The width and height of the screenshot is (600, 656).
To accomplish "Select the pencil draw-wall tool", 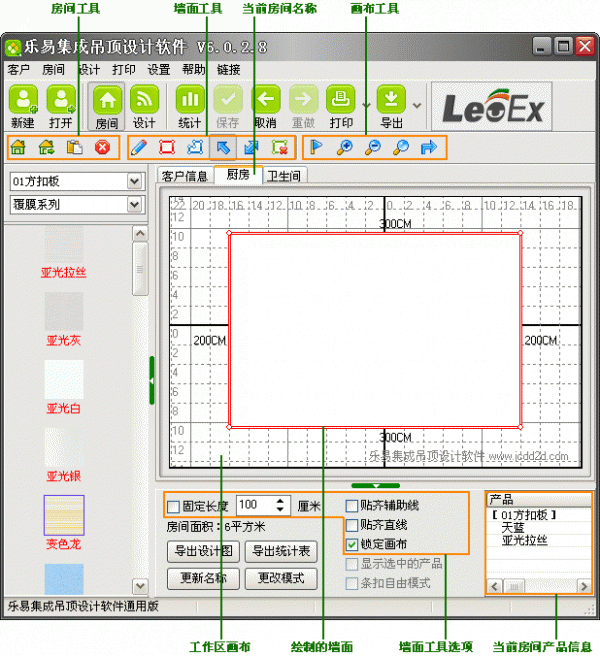I will [140, 148].
